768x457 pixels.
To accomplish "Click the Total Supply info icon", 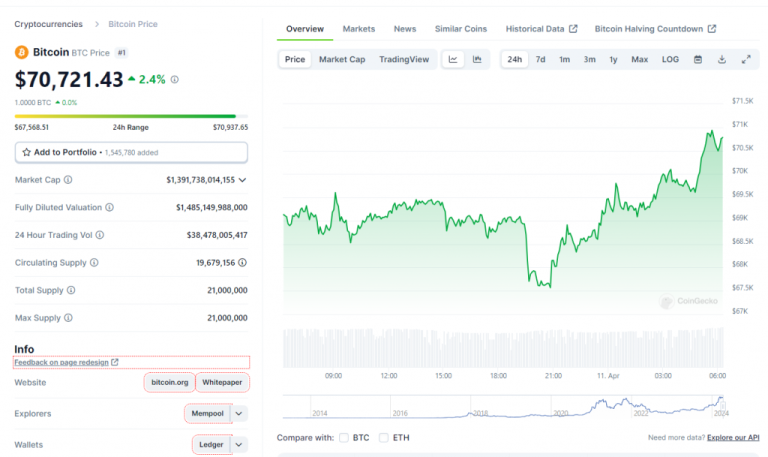I will [71, 290].
